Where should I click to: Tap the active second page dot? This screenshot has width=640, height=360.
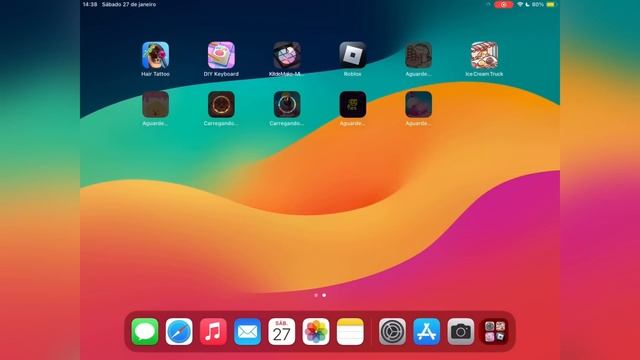point(324,295)
